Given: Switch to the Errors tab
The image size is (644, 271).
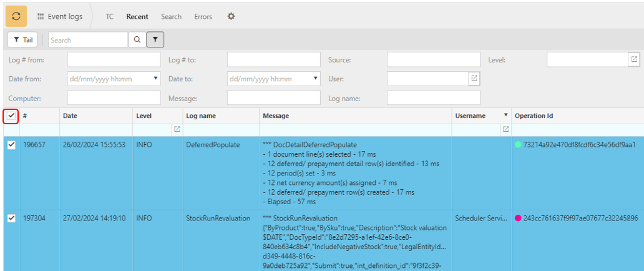Looking at the screenshot, I should click(x=203, y=17).
